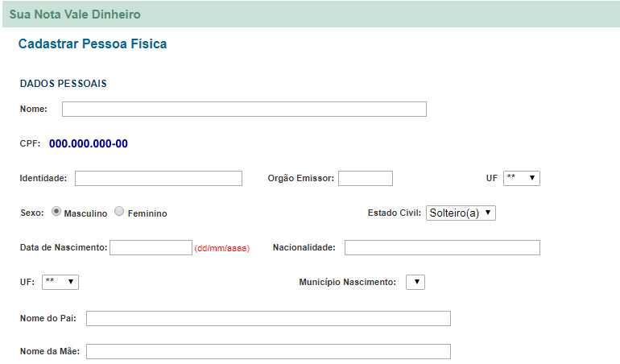The width and height of the screenshot is (620, 364).
Task: Focus the Nome input field
Action: coord(244,110)
